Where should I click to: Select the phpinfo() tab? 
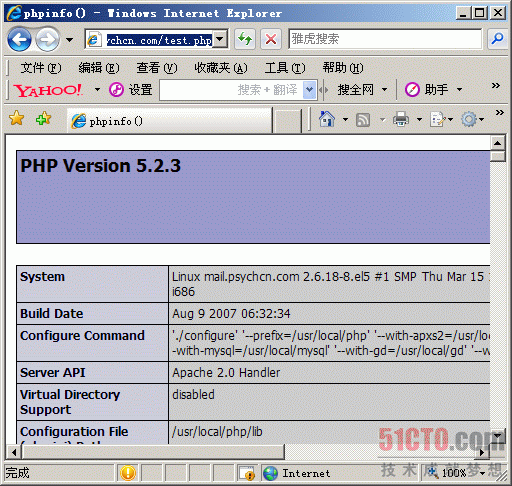pyautogui.click(x=170, y=121)
